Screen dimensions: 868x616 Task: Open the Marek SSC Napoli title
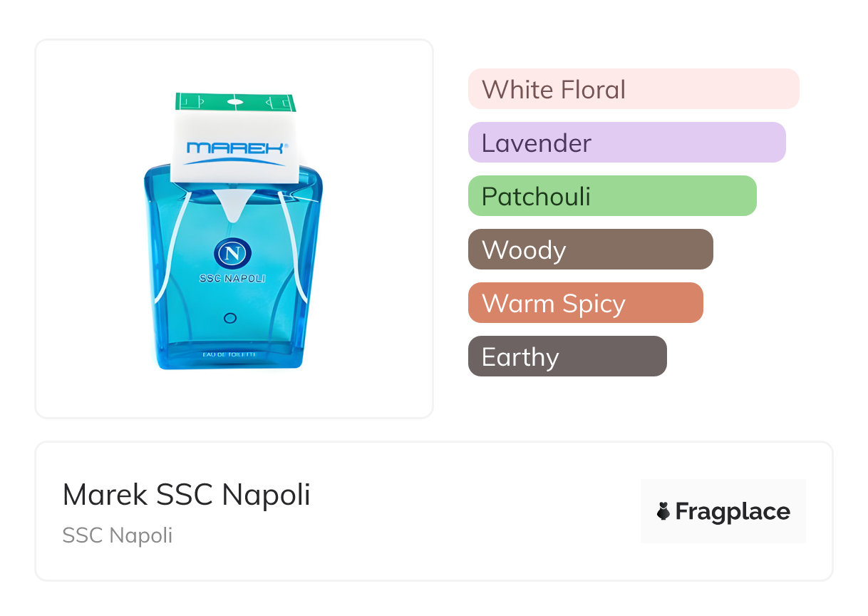(187, 495)
